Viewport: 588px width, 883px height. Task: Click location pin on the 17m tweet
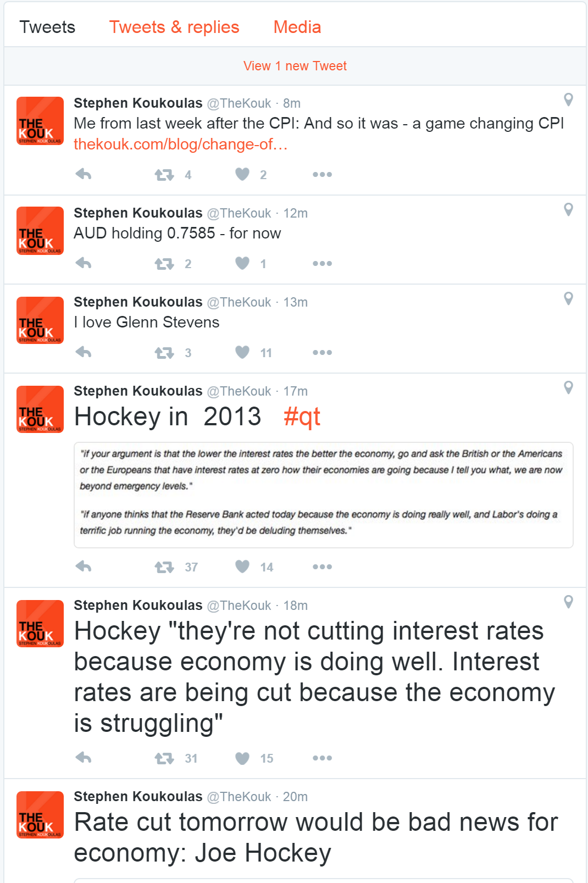coord(568,387)
